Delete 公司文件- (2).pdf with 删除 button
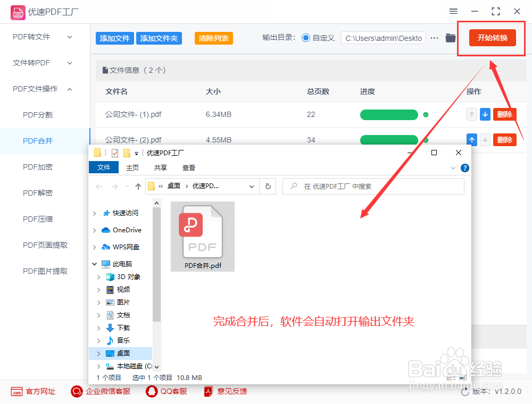 [504, 140]
